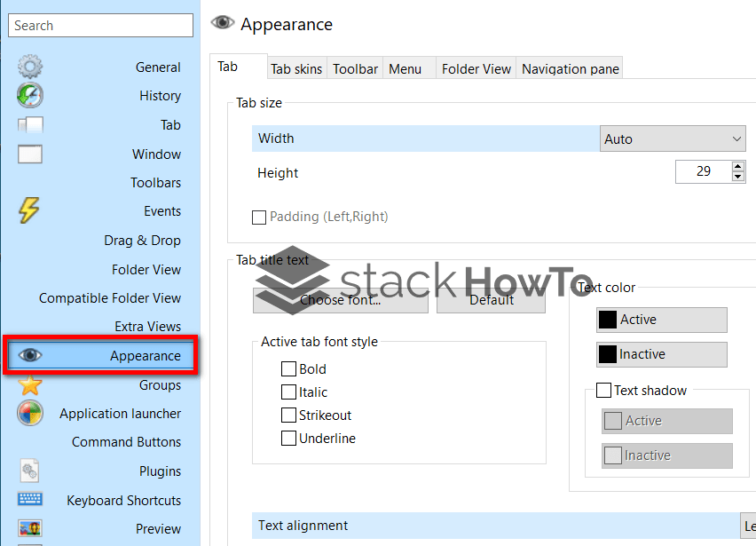This screenshot has height=546, width=756.
Task: Click the Tab panel icon
Action: (29, 124)
